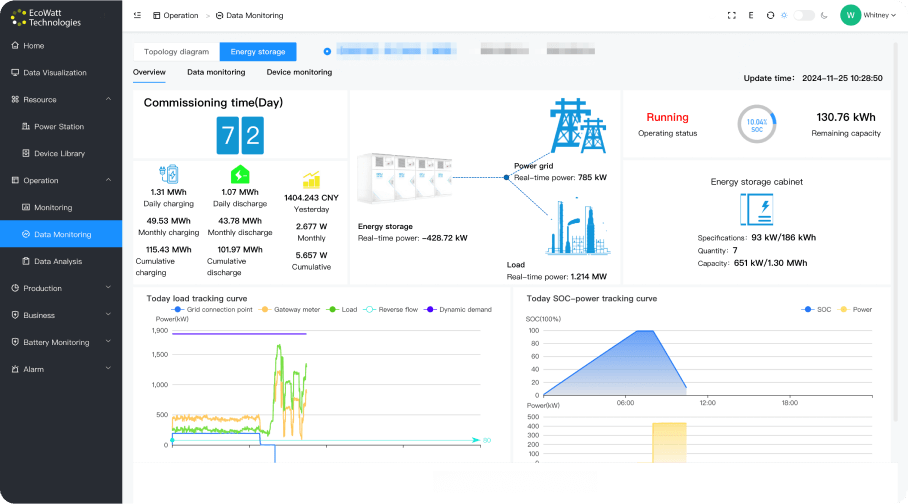Image resolution: width=908 pixels, height=504 pixels.
Task: Open Data Analysis in the sidebar
Action: click(x=59, y=261)
